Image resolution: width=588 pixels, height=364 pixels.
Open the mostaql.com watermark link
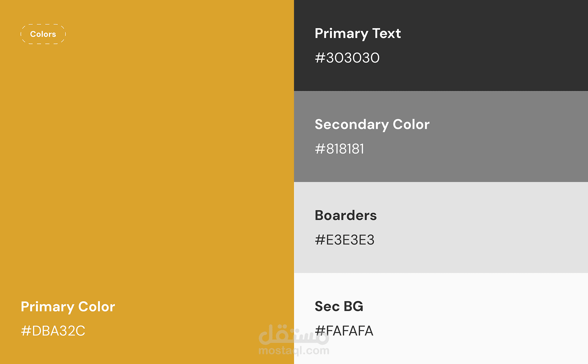[294, 351]
